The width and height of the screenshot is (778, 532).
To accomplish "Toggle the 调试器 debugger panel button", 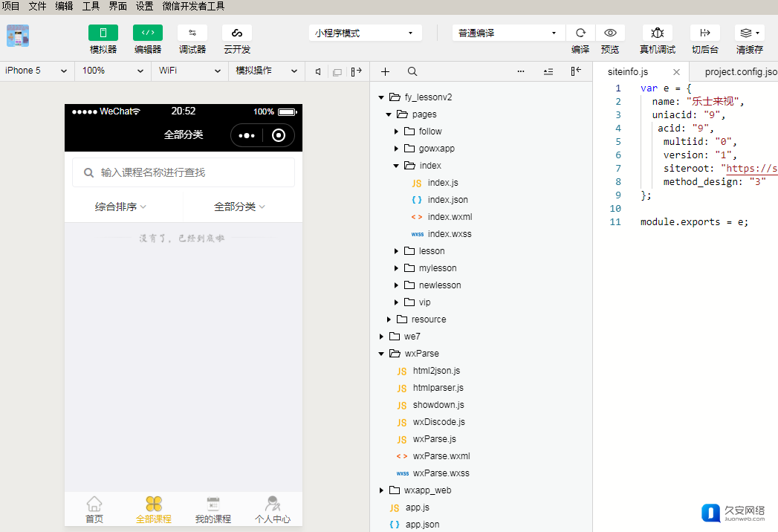I will pyautogui.click(x=192, y=33).
